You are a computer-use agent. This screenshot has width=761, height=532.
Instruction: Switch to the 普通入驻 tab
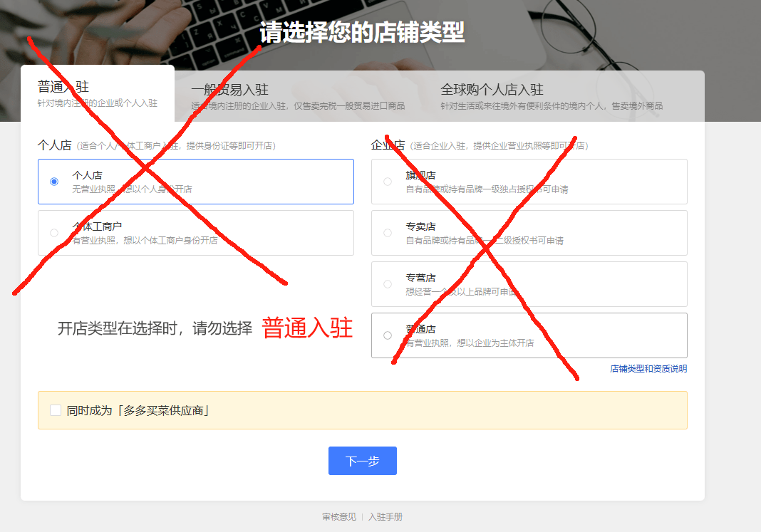(x=98, y=93)
